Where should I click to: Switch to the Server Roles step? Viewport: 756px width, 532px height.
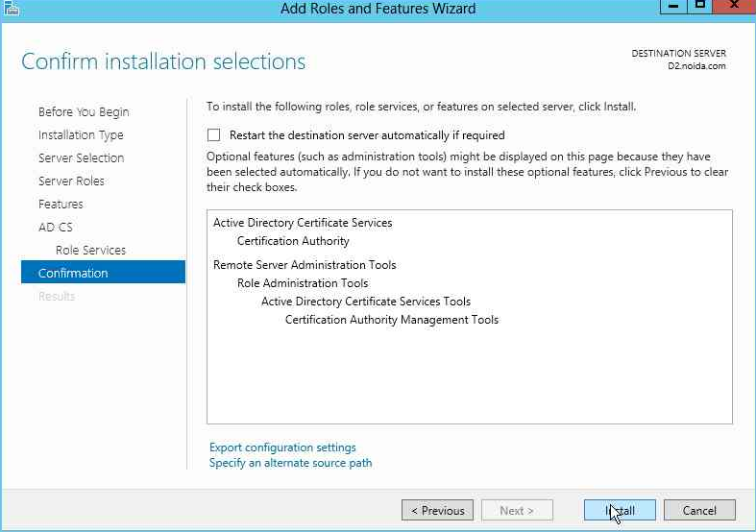click(71, 181)
